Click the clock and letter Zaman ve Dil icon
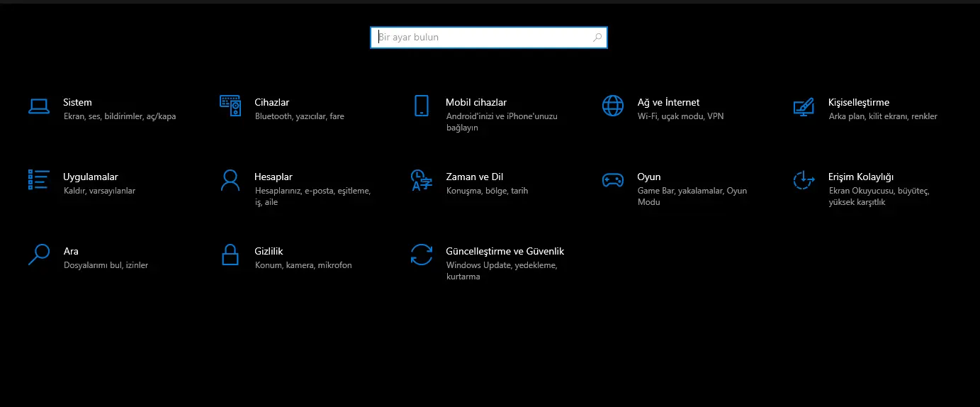The width and height of the screenshot is (980, 407). point(421,180)
